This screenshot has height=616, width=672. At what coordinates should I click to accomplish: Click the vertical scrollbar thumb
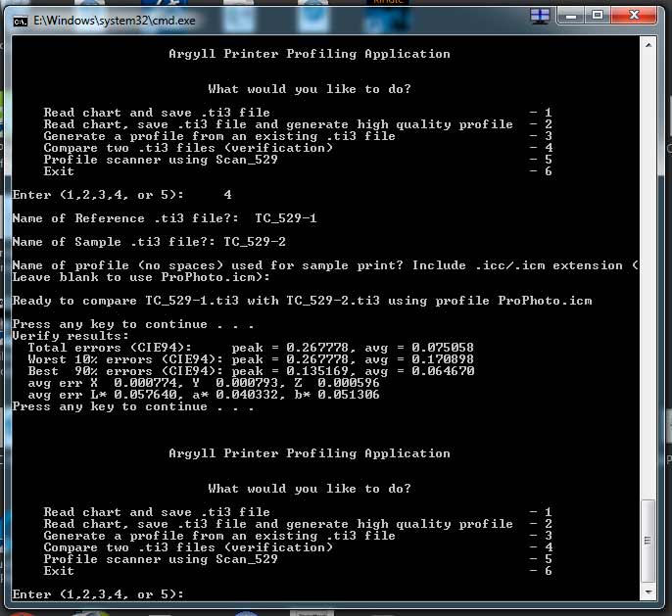[x=648, y=542]
